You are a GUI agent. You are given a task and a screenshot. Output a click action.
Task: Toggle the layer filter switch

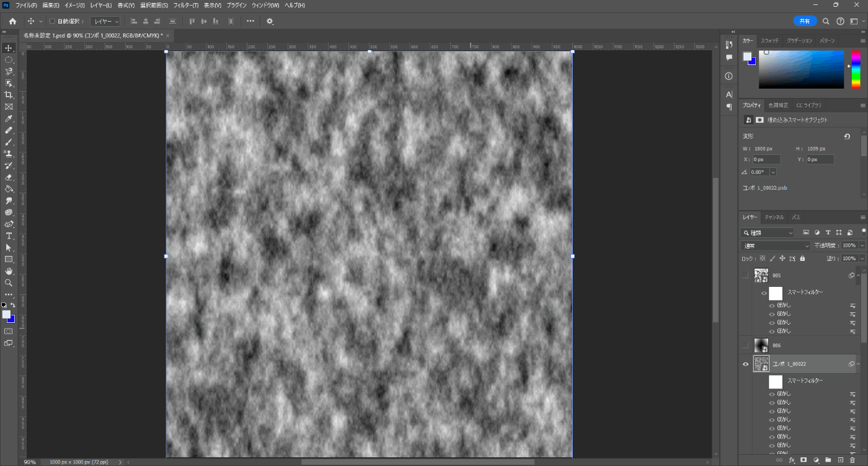(x=863, y=231)
